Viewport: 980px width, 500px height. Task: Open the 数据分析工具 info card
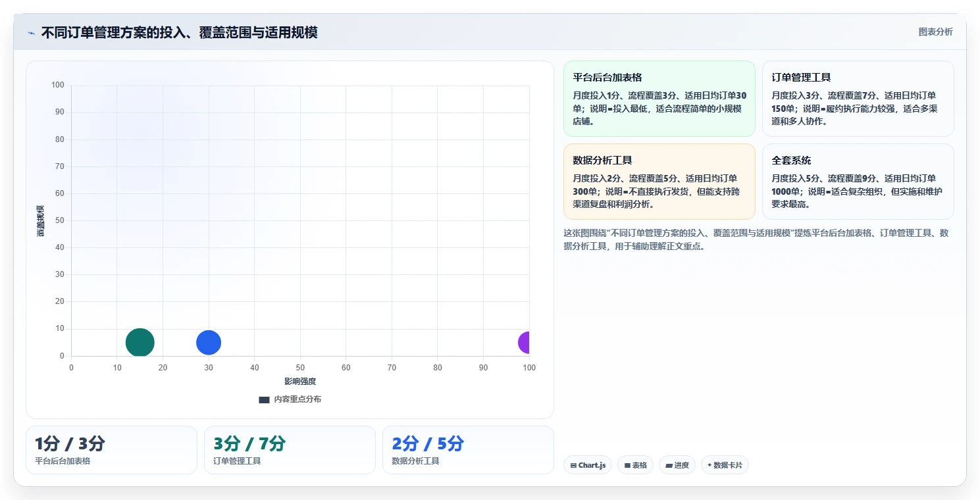(x=659, y=182)
